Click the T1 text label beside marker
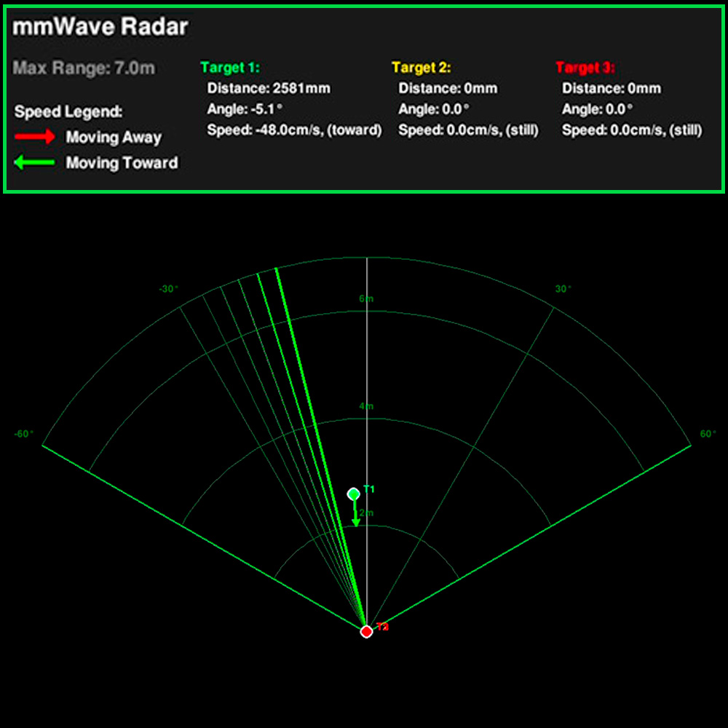Screen dimensions: 728x728 click(x=369, y=489)
